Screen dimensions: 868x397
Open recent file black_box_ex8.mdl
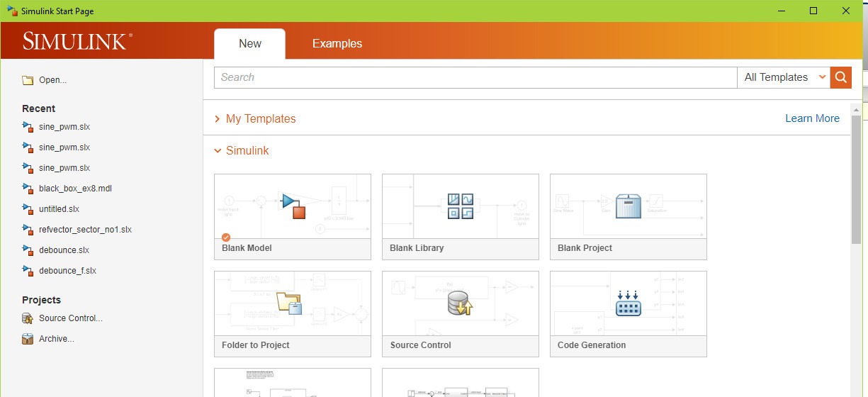75,189
